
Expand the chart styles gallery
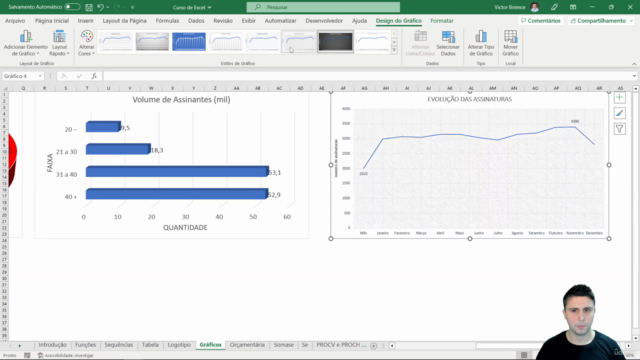pos(394,50)
